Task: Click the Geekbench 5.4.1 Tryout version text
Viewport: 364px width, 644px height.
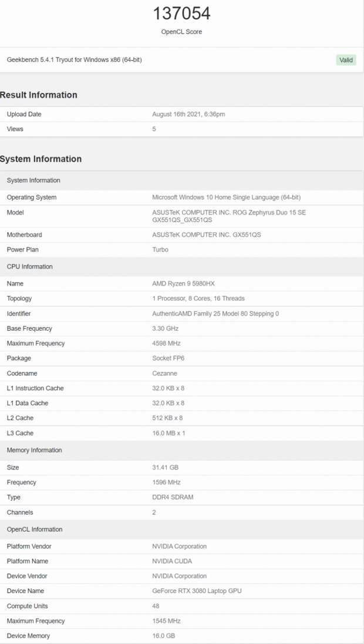Action: [75, 60]
